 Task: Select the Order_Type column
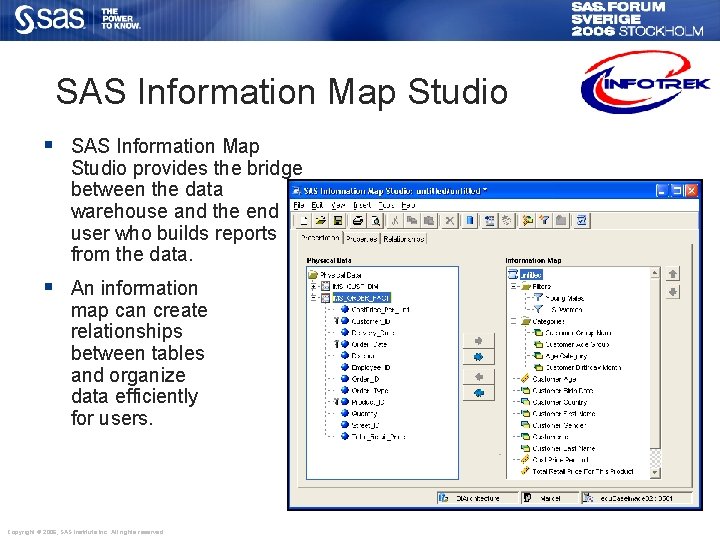pyautogui.click(x=365, y=390)
